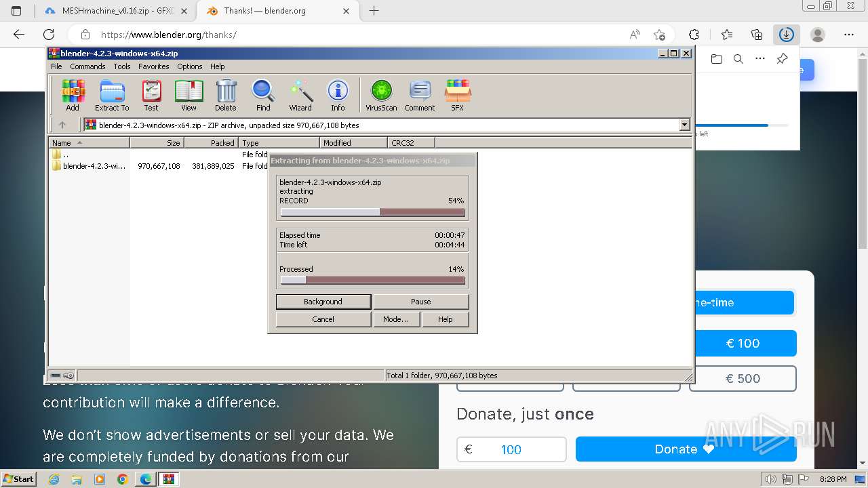Click the donation amount field showing 100
Screen dimensions: 868x488
[x=511, y=449]
